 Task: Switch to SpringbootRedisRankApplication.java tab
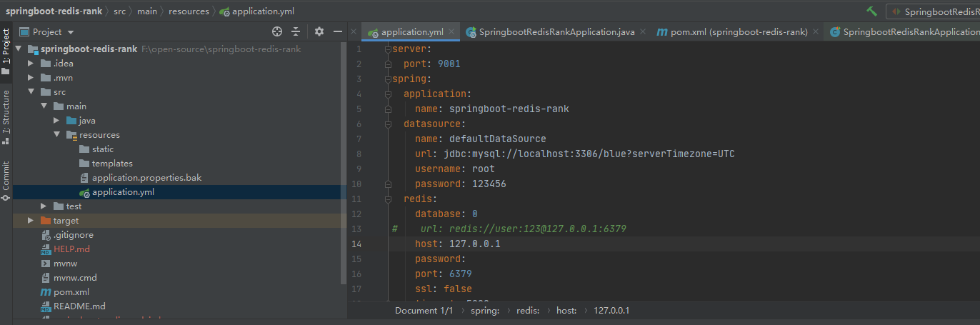[x=556, y=31]
